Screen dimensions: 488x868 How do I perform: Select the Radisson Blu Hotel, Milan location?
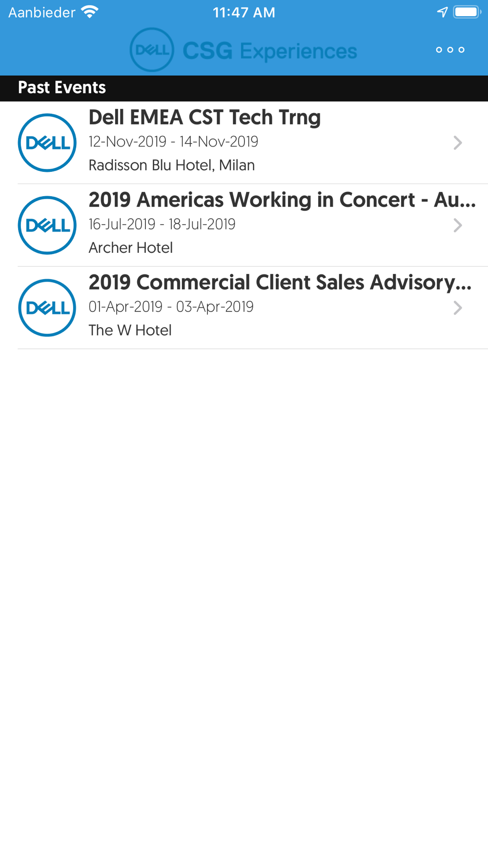pos(172,165)
